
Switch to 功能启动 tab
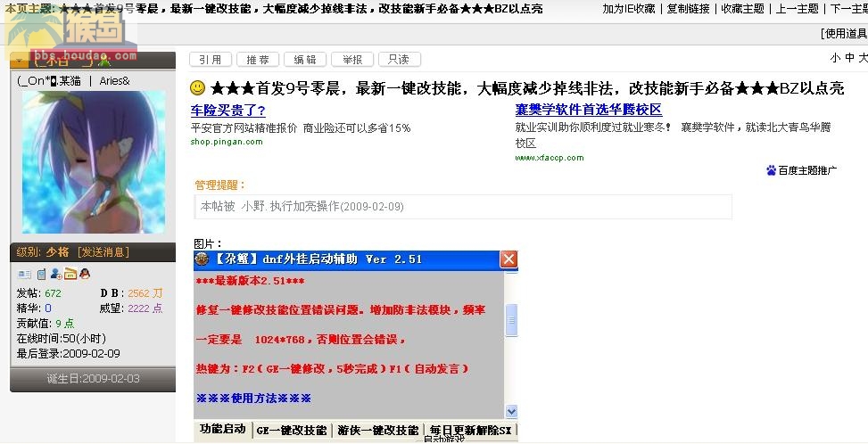click(222, 429)
